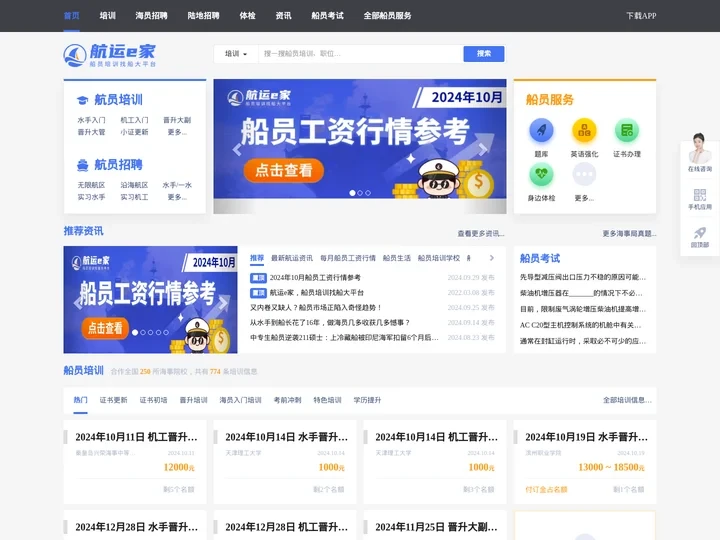Open 实习机工 recruitment link

[134, 197]
